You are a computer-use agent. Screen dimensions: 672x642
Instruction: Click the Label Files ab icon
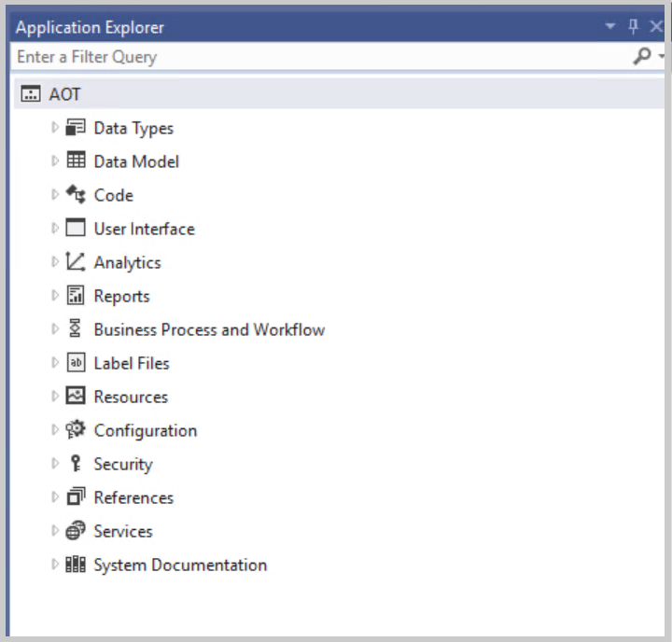tap(76, 362)
